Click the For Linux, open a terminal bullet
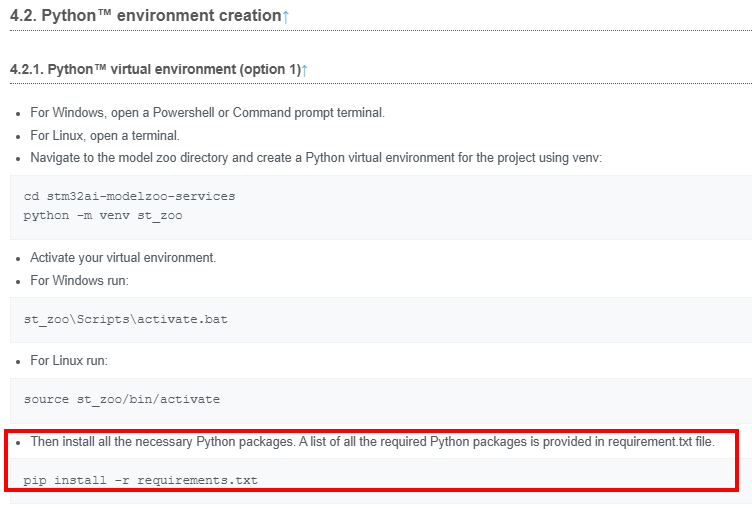 click(105, 136)
